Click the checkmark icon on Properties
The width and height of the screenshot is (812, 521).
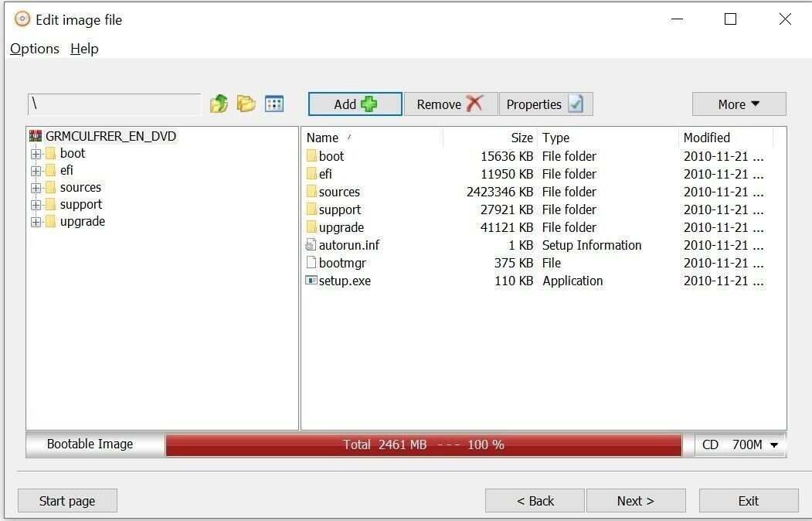point(576,104)
